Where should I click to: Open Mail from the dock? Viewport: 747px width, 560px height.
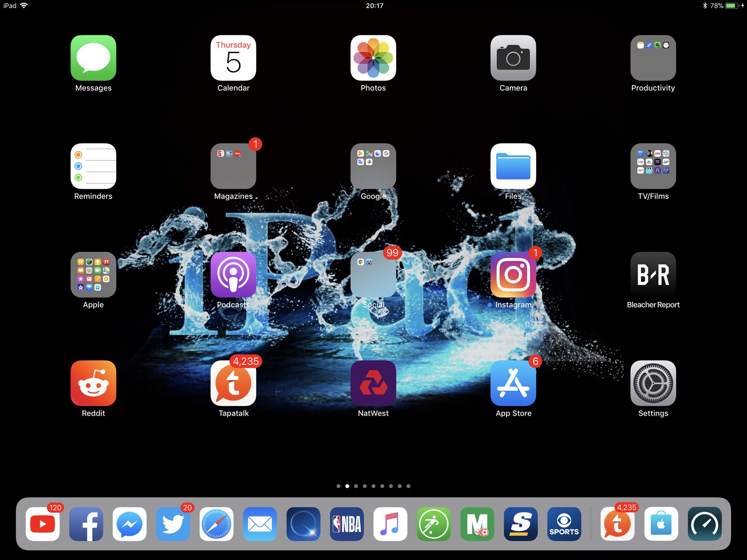click(x=260, y=524)
